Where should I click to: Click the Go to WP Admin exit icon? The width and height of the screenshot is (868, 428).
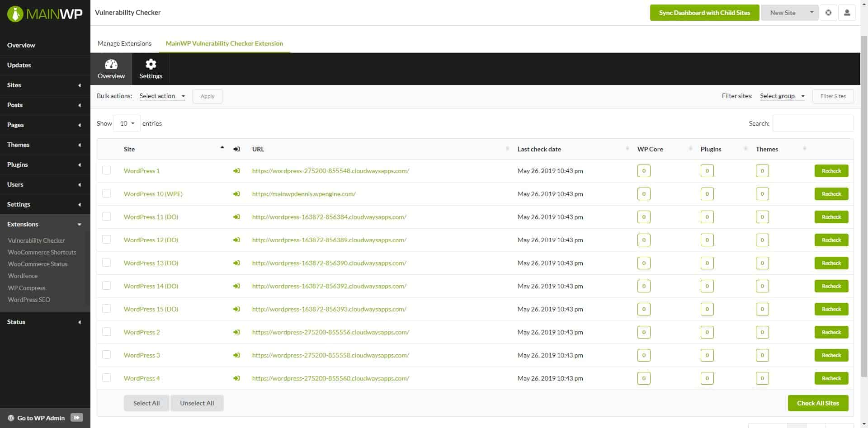pos(77,418)
